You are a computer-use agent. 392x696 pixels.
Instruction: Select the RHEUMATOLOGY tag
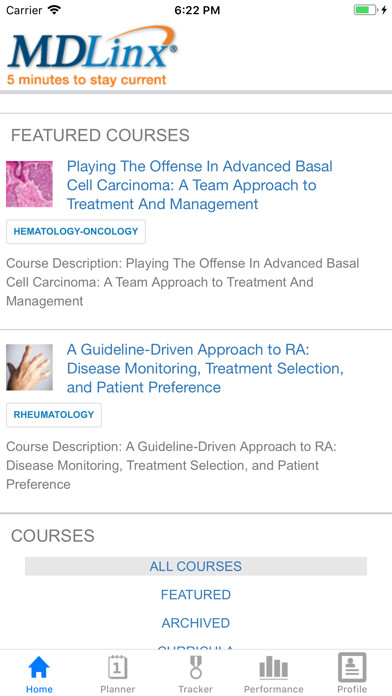[x=54, y=415]
